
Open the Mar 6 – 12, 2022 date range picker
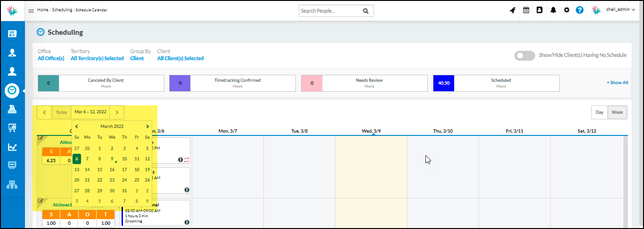click(x=90, y=112)
